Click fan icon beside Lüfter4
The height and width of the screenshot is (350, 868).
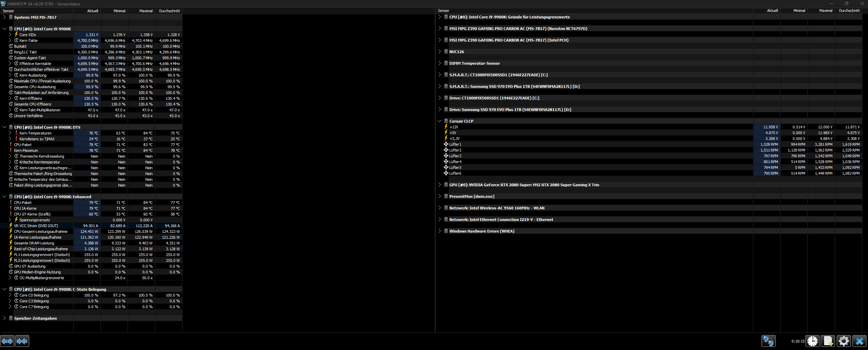446,161
